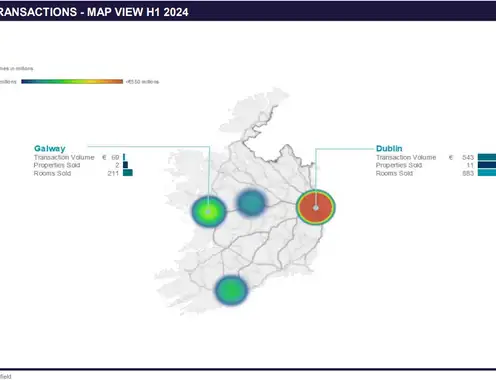The height and width of the screenshot is (380, 496).
Task: Click Galway Rooms Sold bar
Action: 128,173
